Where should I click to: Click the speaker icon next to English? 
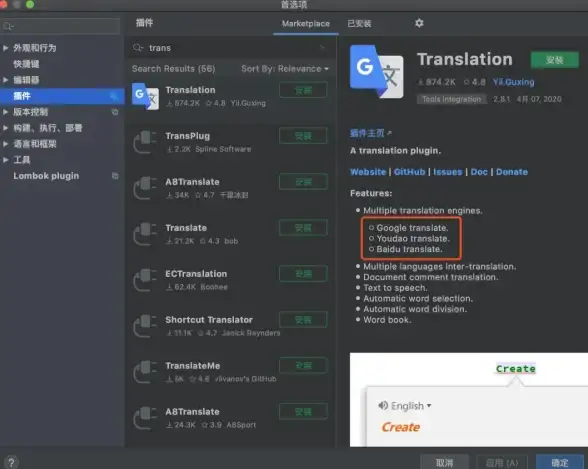coord(383,405)
